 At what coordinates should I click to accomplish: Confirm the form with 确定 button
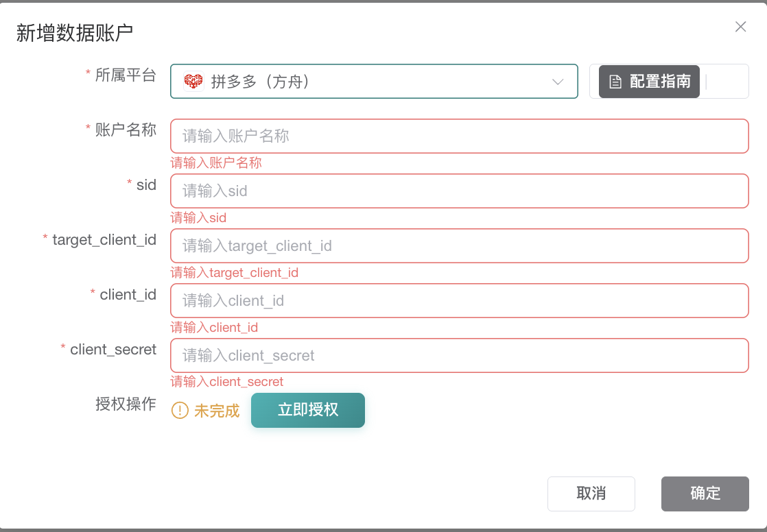pyautogui.click(x=705, y=494)
